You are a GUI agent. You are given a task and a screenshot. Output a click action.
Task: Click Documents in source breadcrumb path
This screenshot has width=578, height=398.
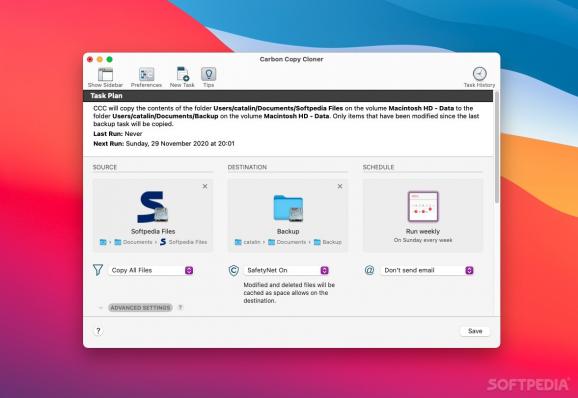click(133, 242)
